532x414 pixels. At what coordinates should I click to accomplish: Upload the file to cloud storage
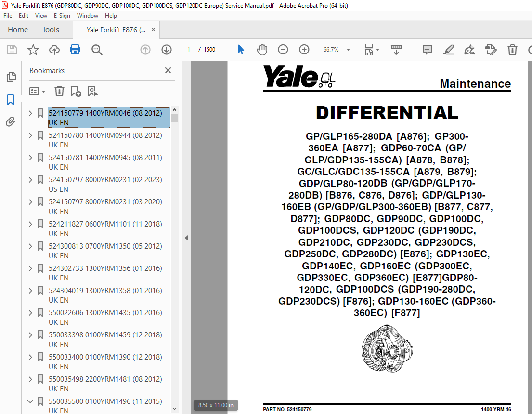click(x=54, y=50)
